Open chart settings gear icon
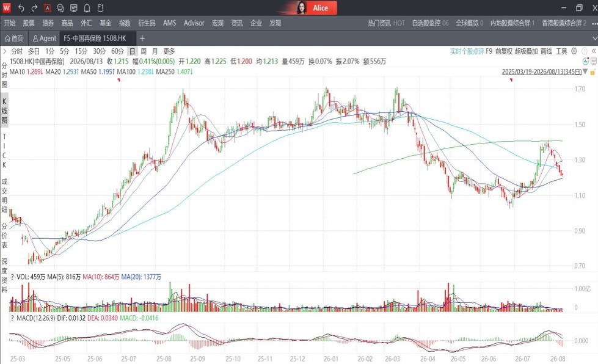The height and width of the screenshot is (364, 598). tap(574, 51)
